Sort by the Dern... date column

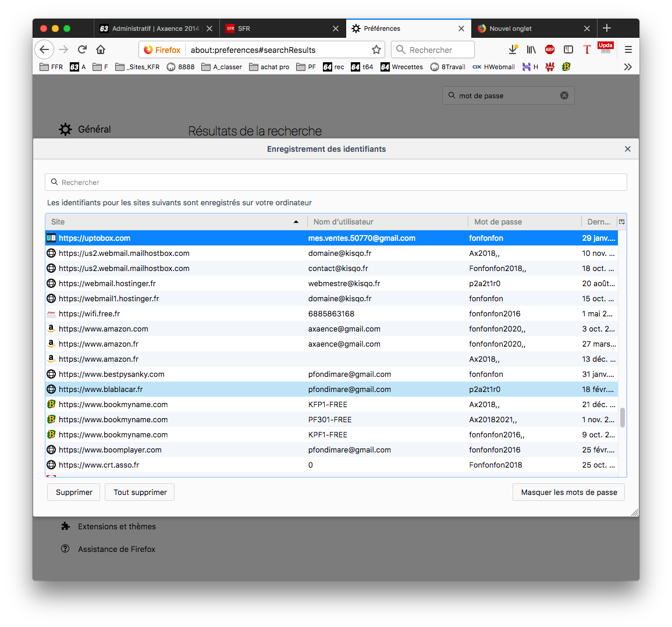[x=599, y=222]
